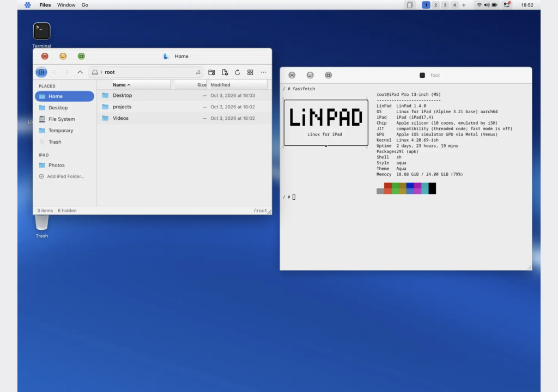
Task: Click the Files window resize grip corner
Action: [x=269, y=212]
